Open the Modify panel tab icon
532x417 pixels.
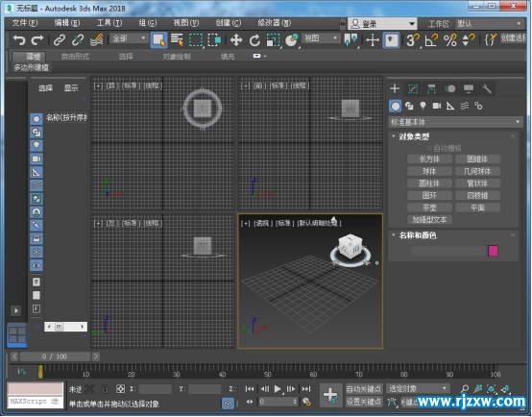click(413, 89)
